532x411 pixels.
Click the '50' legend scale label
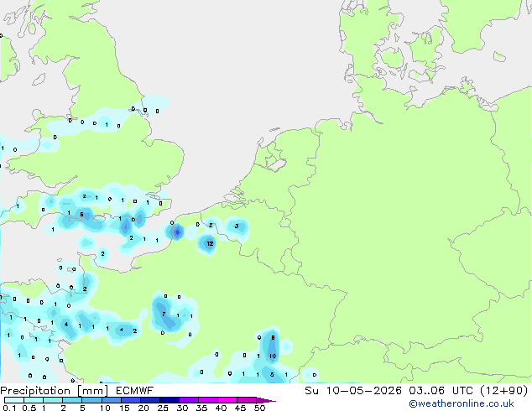tap(259, 408)
